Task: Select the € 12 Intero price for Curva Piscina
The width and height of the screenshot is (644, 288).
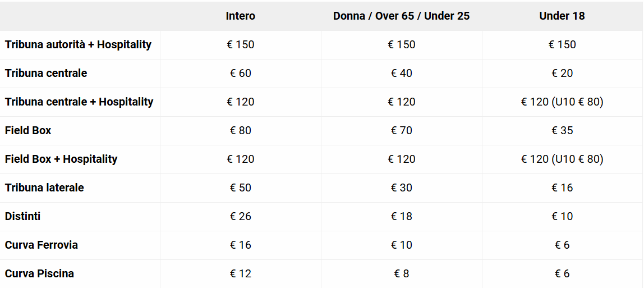Action: 240,273
